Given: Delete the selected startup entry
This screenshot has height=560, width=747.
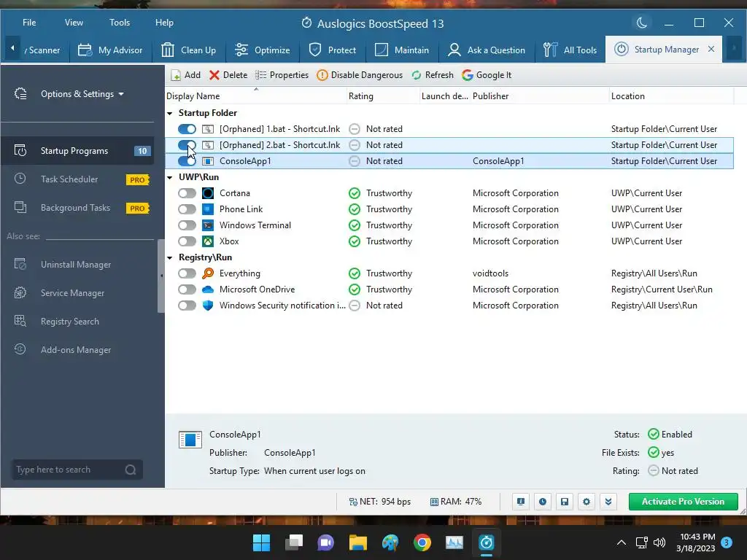Looking at the screenshot, I should point(228,75).
